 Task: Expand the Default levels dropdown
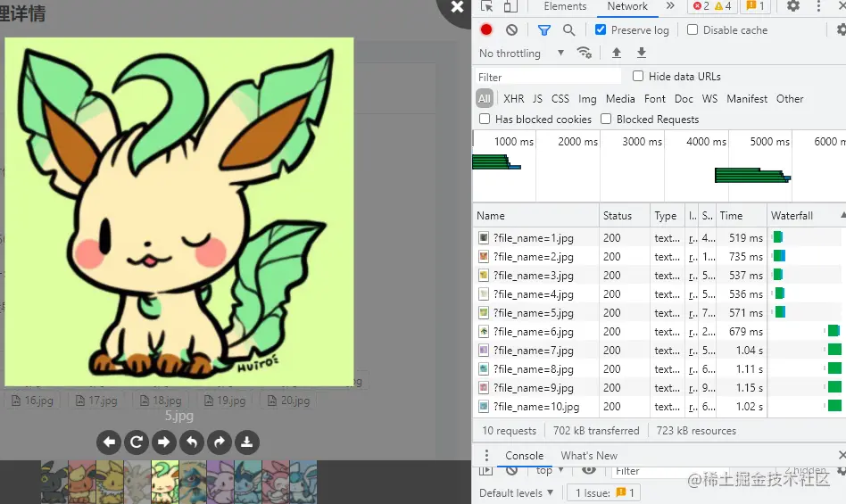[516, 492]
